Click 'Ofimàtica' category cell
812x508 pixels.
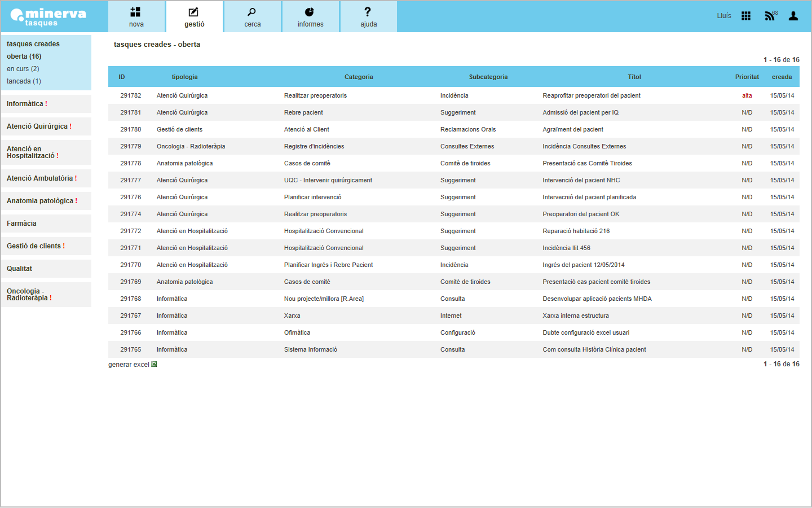(297, 332)
